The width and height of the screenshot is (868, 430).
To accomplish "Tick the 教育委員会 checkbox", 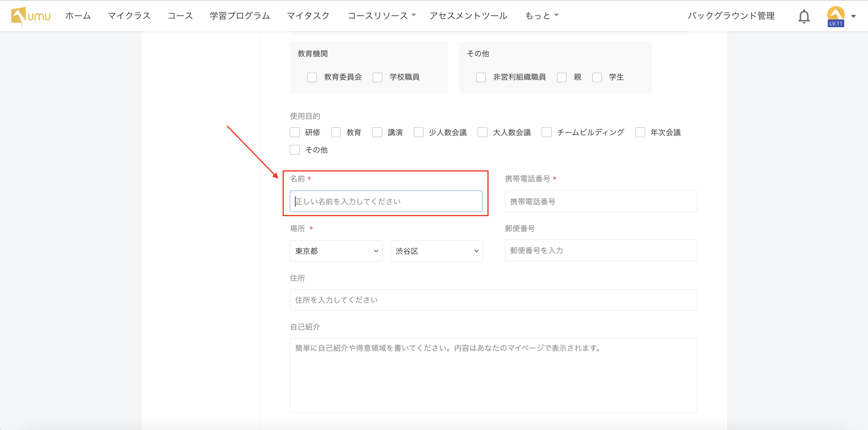I will pos(312,77).
